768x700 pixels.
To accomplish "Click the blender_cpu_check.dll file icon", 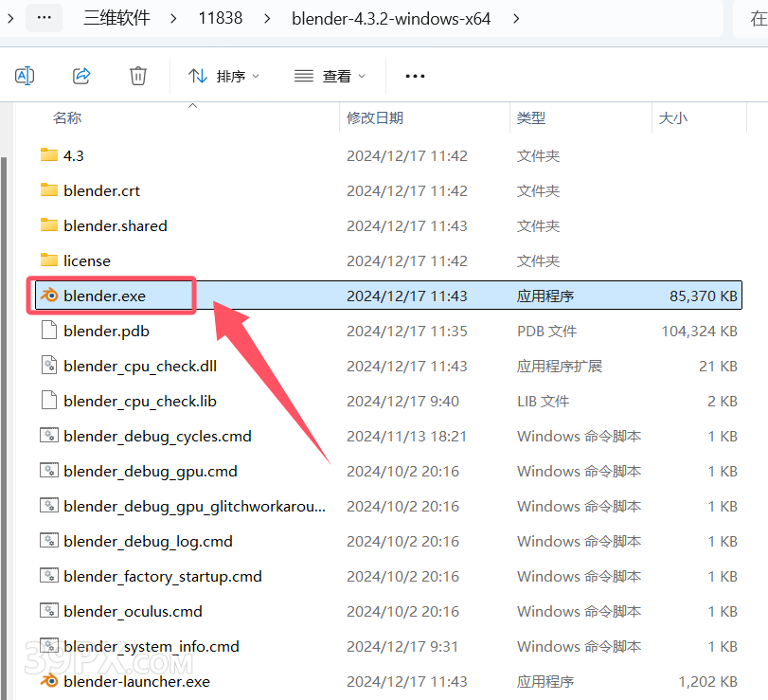I will 49,366.
